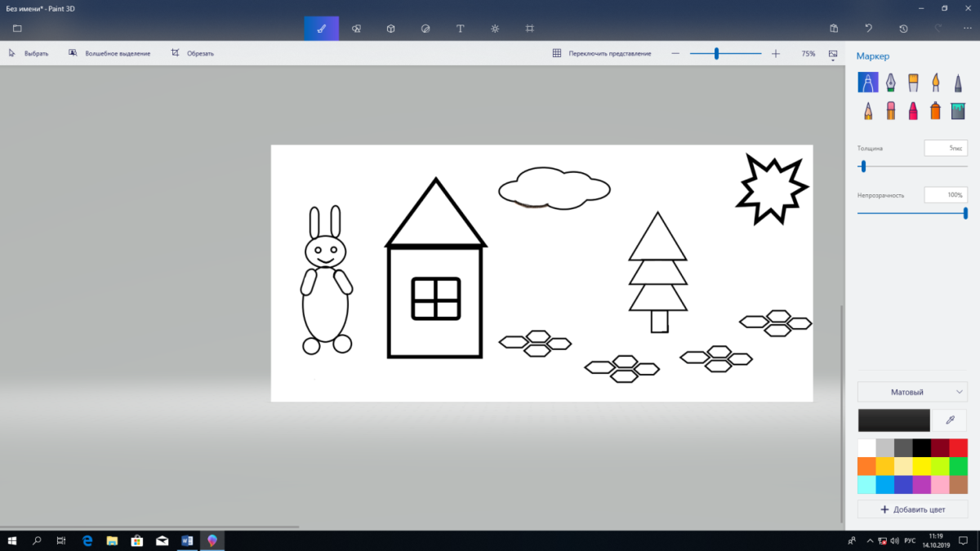Click the eyedropper color picker
Viewport: 980px width, 551px height.
[950, 420]
